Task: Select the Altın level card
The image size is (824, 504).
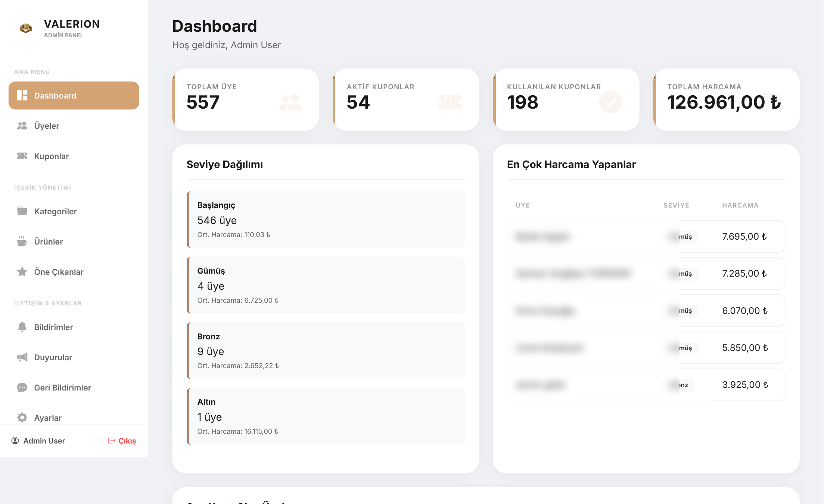Action: pyautogui.click(x=326, y=416)
